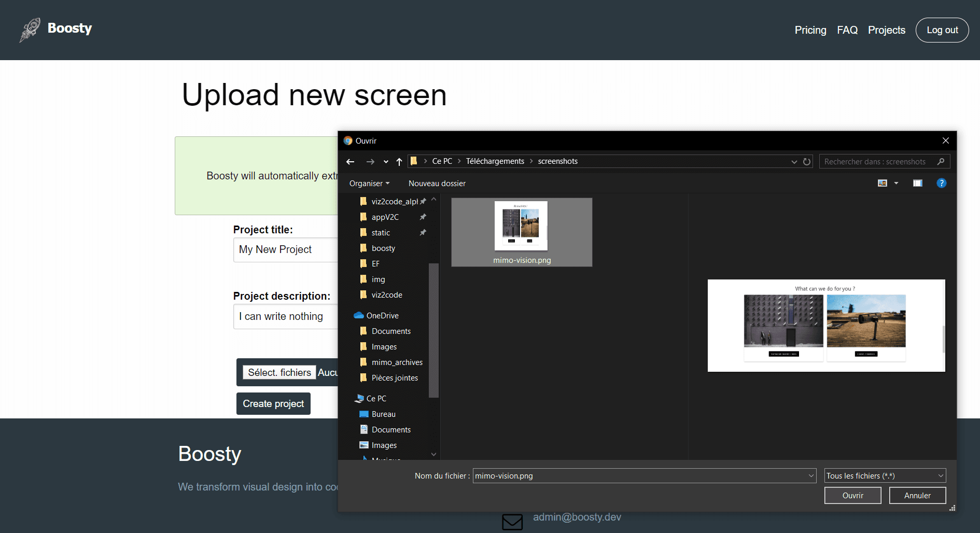This screenshot has height=533, width=980.
Task: Open the file dialog help icon
Action: (941, 183)
